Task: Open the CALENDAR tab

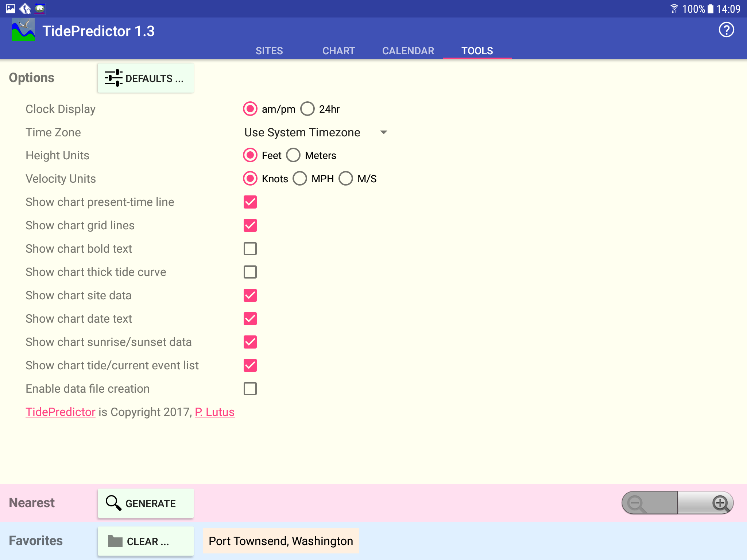Action: pyautogui.click(x=408, y=51)
